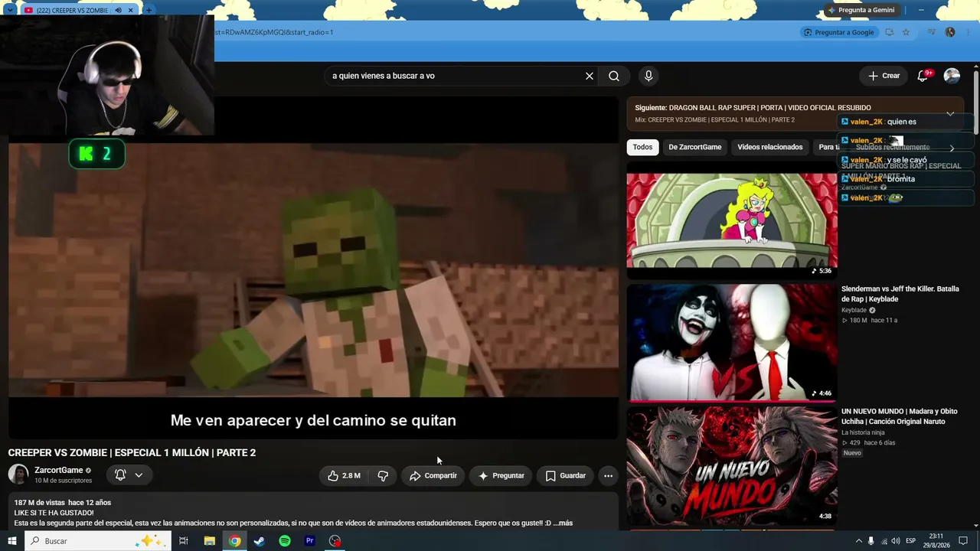The width and height of the screenshot is (980, 551).
Task: Show hidden system tray icons
Action: (x=858, y=541)
